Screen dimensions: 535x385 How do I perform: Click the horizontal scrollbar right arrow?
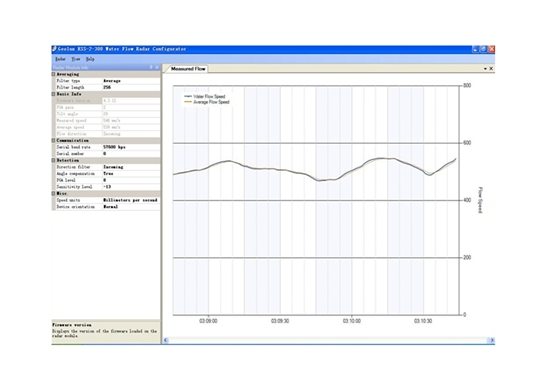(492, 340)
